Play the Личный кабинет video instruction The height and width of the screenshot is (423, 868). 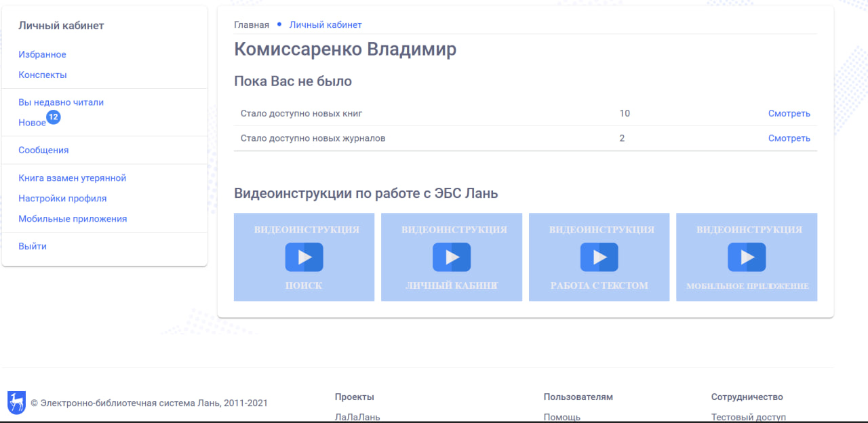click(452, 257)
